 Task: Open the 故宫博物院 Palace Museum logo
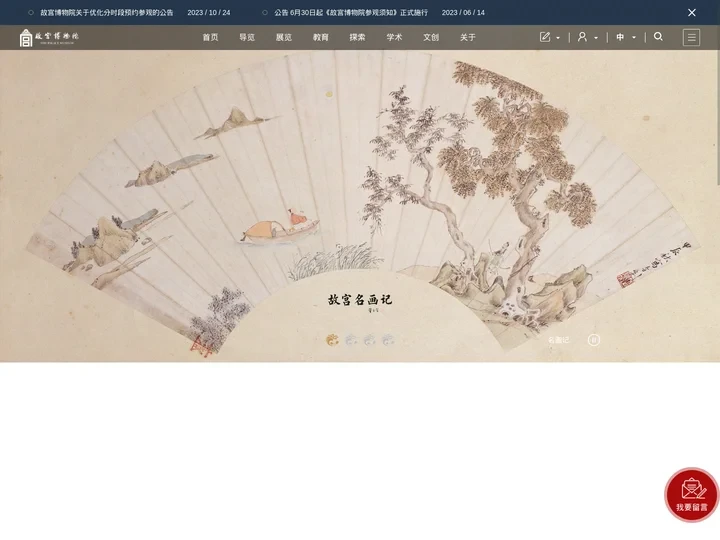[49, 37]
